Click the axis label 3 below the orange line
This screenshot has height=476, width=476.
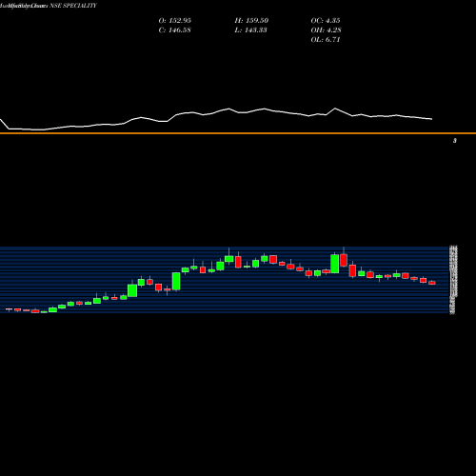pos(455,141)
